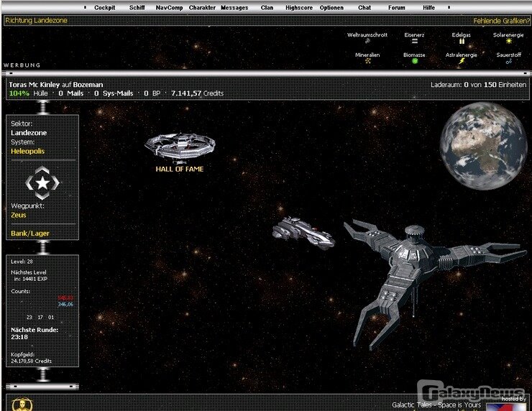
Task: Click the Earth planet image
Action: (x=483, y=144)
